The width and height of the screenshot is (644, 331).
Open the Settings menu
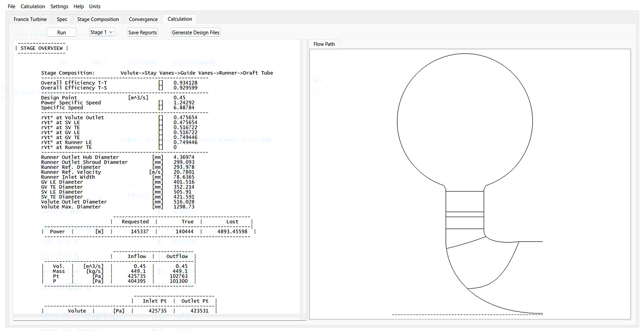59,6
